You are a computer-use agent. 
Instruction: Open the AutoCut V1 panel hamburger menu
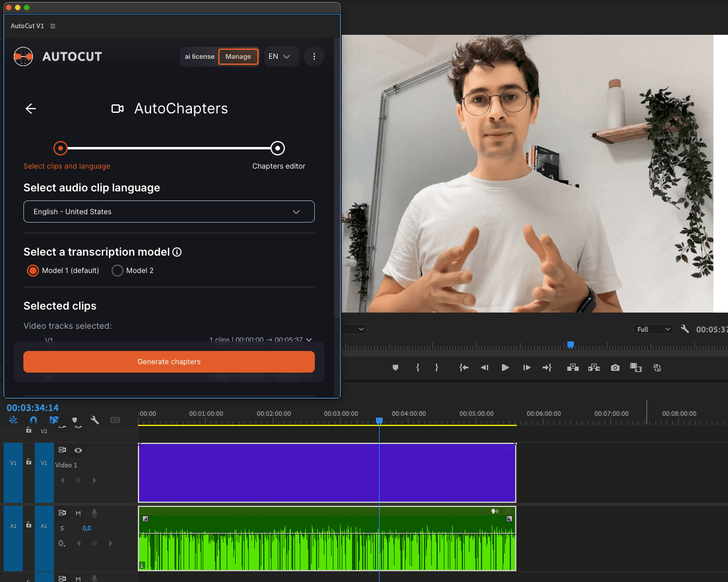click(53, 26)
